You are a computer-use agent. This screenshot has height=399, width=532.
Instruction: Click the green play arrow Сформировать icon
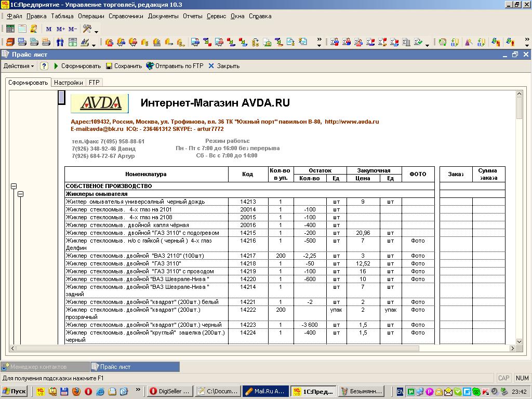[x=56, y=66]
